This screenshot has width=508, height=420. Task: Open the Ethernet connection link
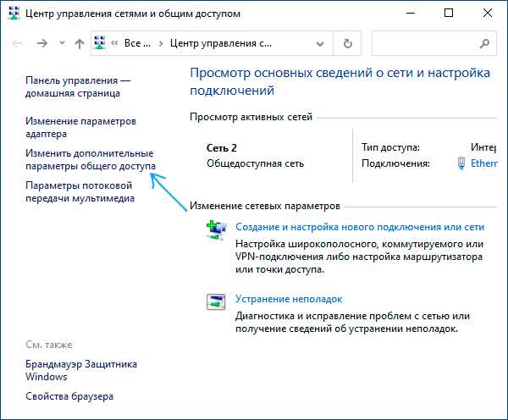click(483, 163)
